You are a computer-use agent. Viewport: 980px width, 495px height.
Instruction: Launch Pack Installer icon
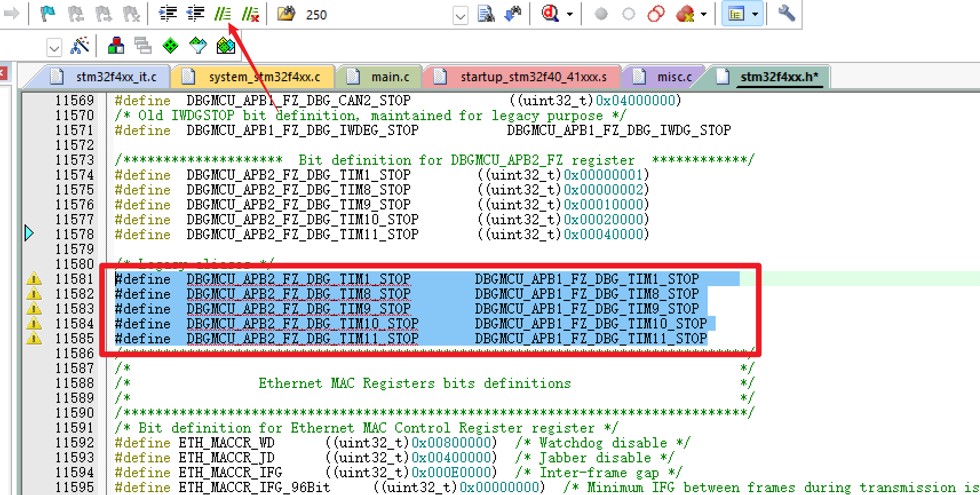(x=226, y=46)
